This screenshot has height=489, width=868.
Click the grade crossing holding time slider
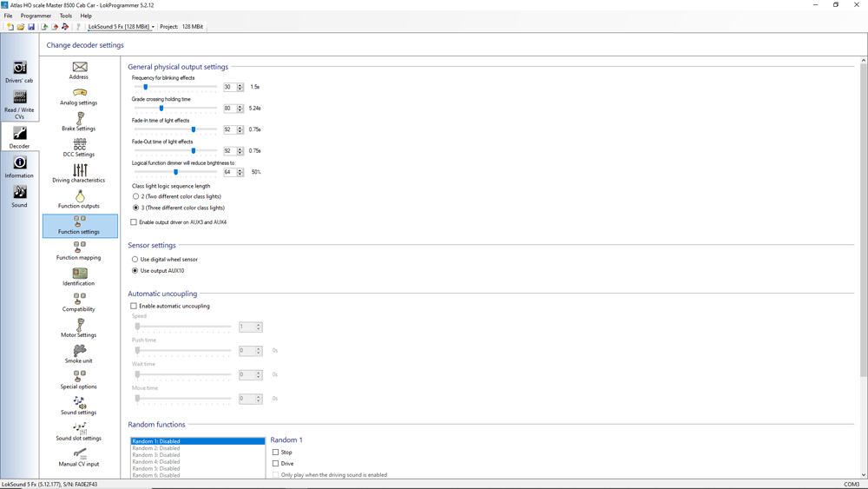pyautogui.click(x=175, y=109)
